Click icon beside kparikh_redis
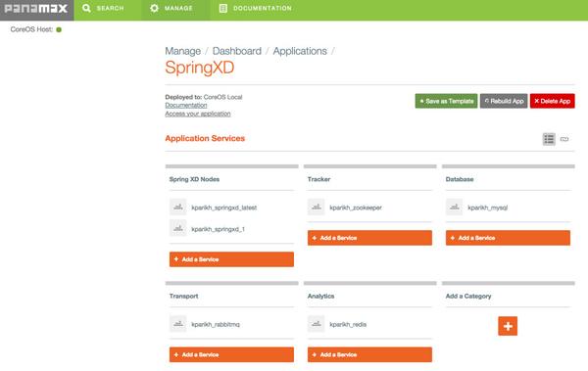The image size is (588, 371). [x=317, y=324]
